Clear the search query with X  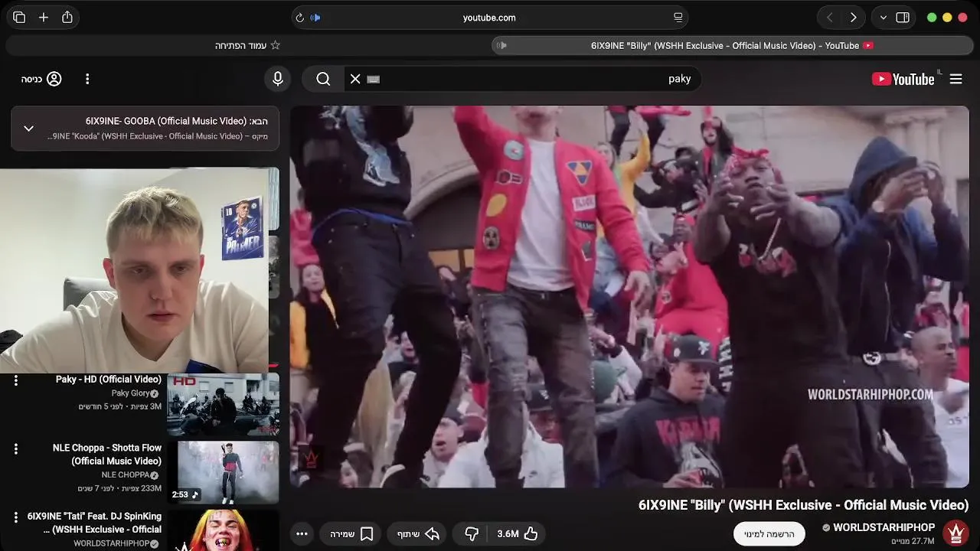355,79
